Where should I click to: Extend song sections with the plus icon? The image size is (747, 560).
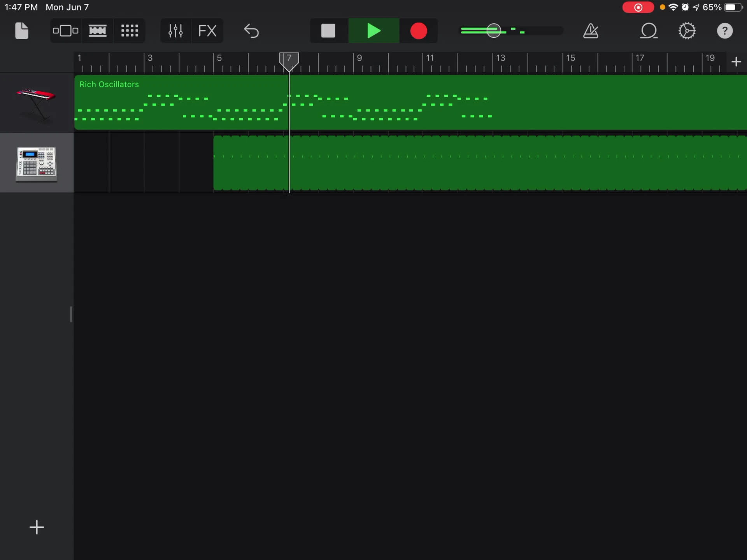[736, 61]
